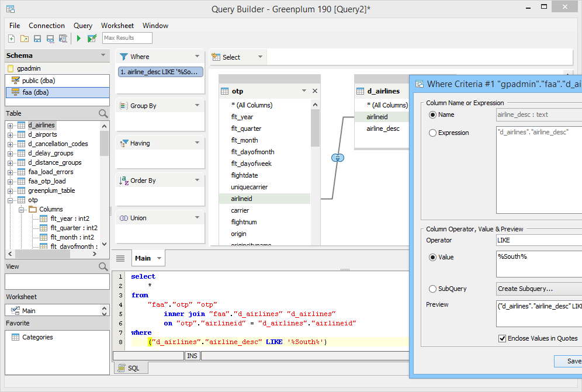
Task: Select the Expression radio button
Action: (x=432, y=133)
